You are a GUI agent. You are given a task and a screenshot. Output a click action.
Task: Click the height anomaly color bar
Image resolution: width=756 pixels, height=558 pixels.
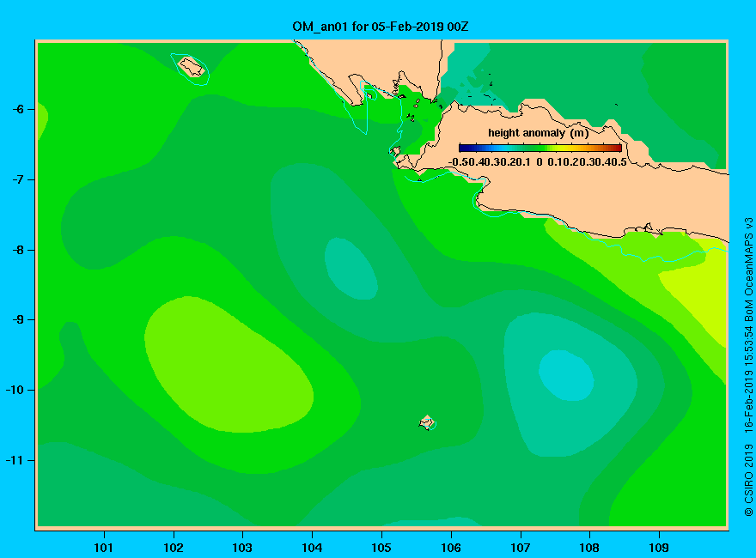[x=540, y=148]
